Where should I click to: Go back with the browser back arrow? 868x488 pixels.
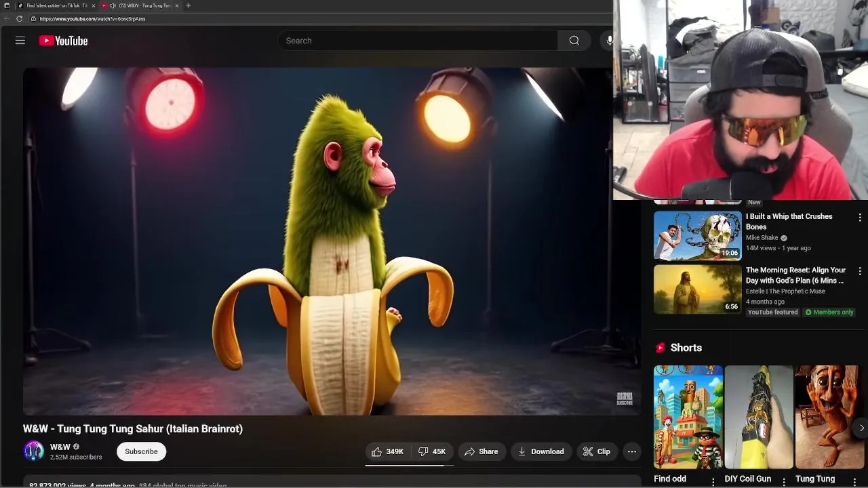[7, 19]
